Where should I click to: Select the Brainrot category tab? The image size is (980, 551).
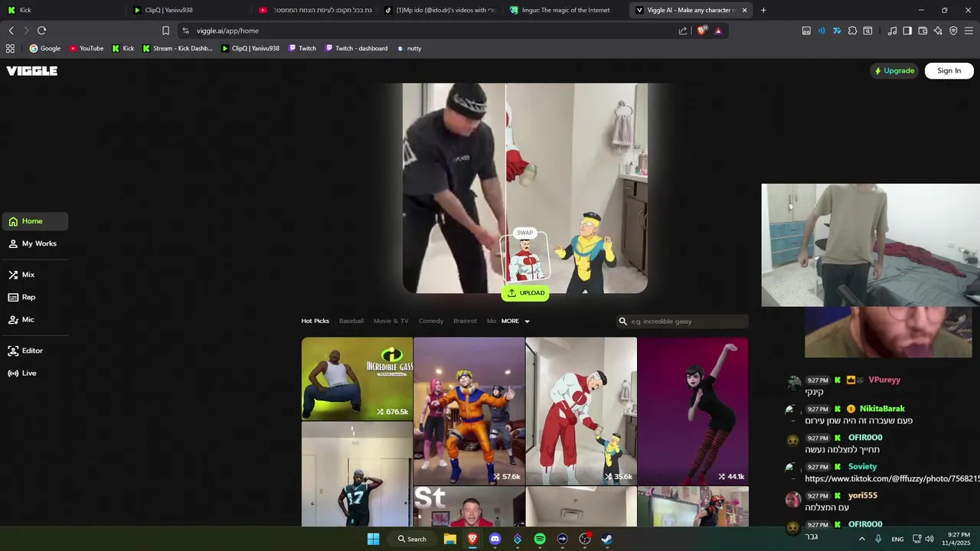click(465, 321)
